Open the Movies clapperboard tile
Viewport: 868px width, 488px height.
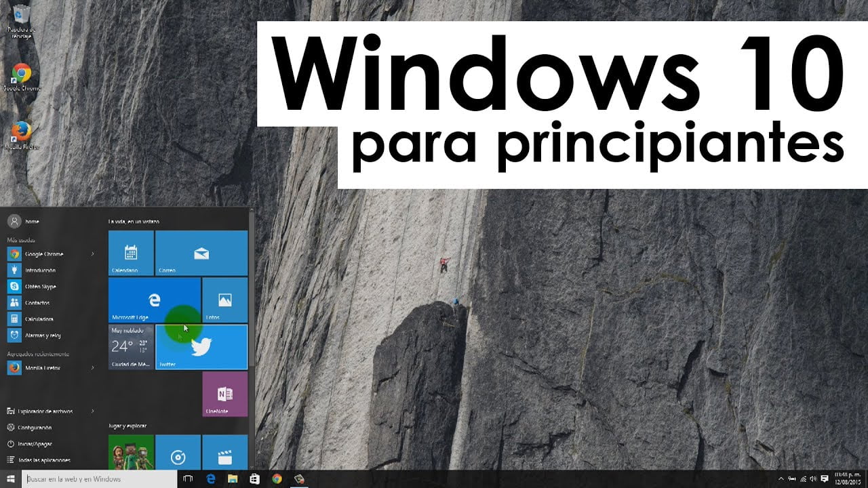225,451
